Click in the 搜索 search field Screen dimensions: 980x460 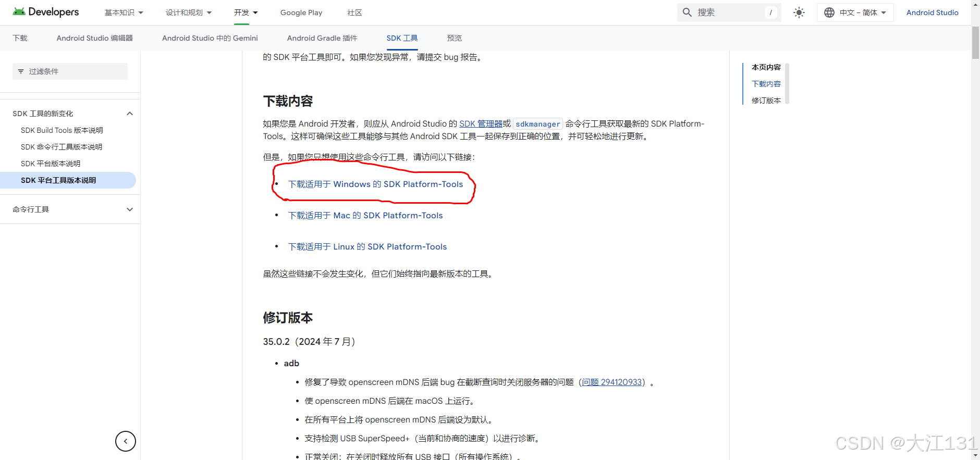click(729, 13)
